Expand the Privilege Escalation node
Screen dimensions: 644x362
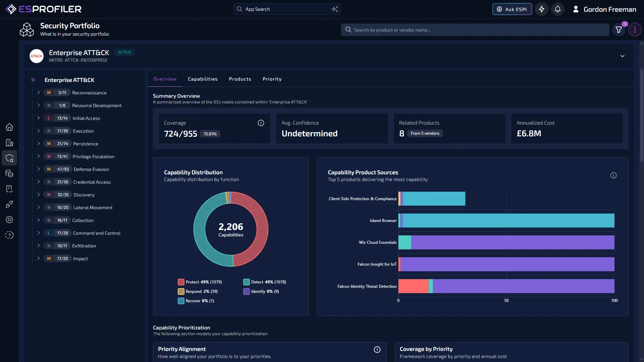point(39,156)
